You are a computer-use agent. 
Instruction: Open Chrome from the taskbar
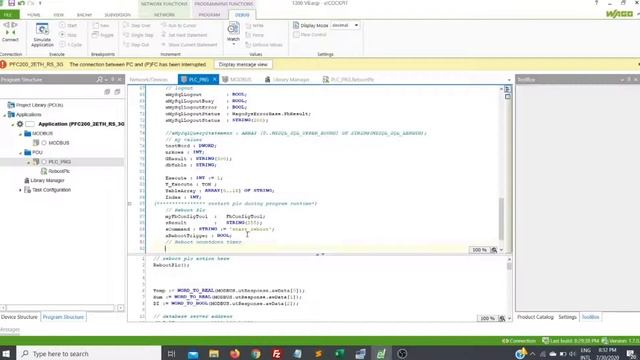click(256, 353)
